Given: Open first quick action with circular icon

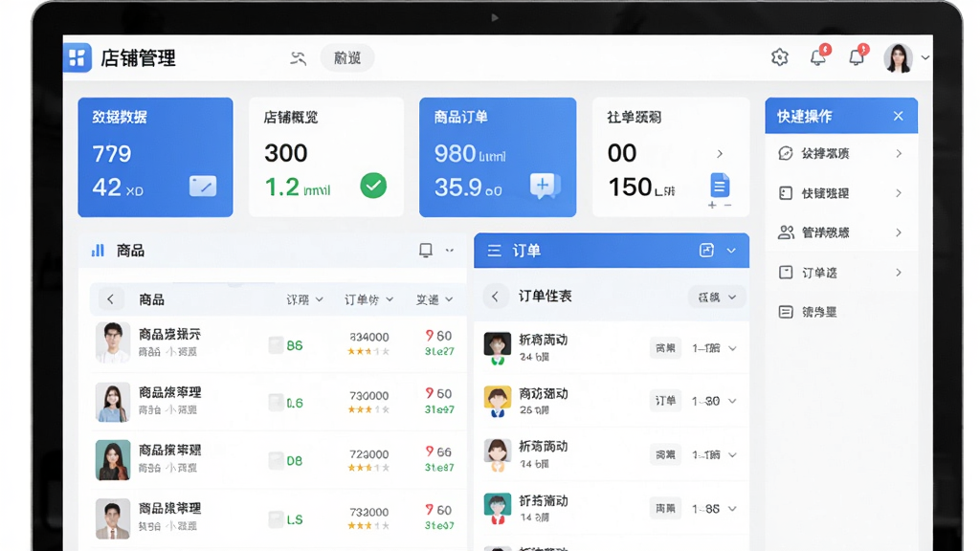Looking at the screenshot, I should tap(840, 153).
